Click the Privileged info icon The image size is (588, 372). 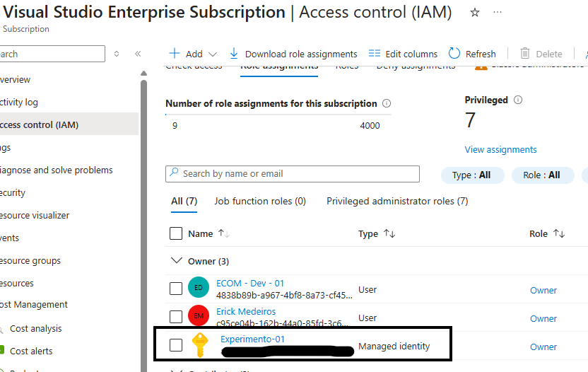pyautogui.click(x=518, y=100)
